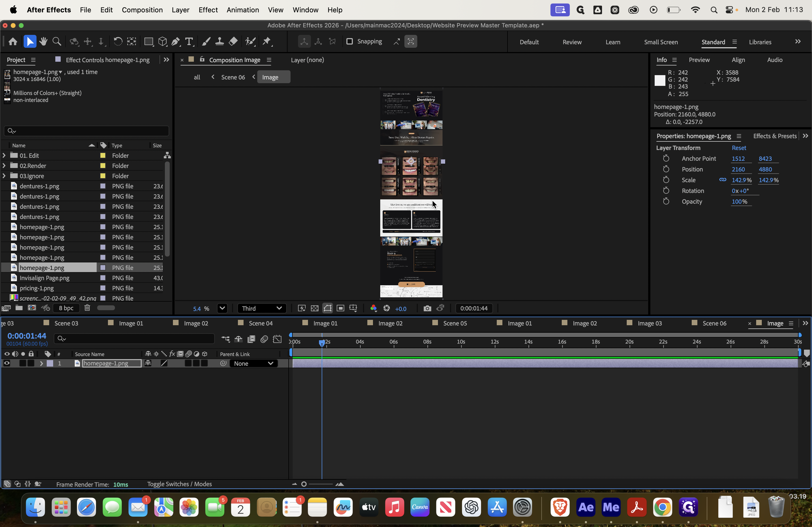
Task: Hide homepage-1.png layer with eye toggle
Action: pyautogui.click(x=6, y=363)
